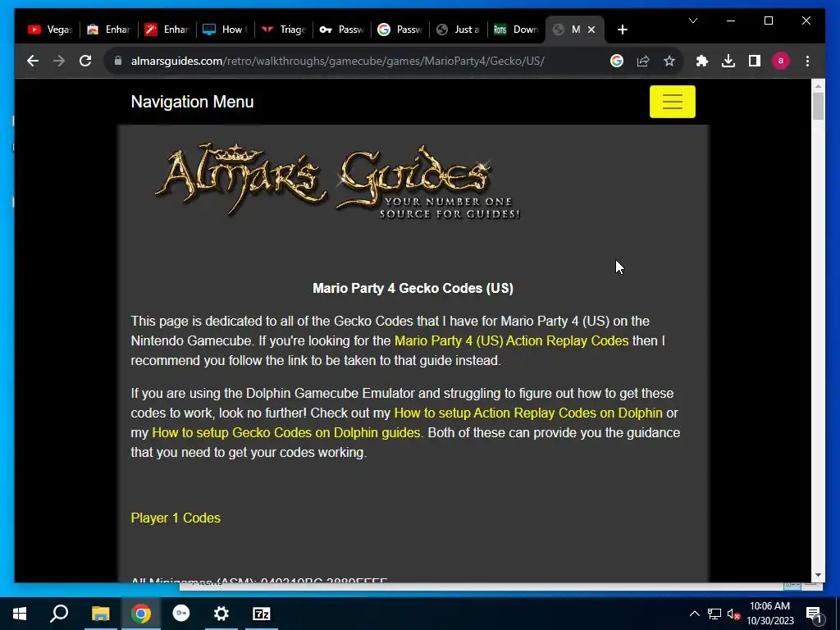Close the active Mario Party tab
The width and height of the screenshot is (840, 630).
pos(591,30)
